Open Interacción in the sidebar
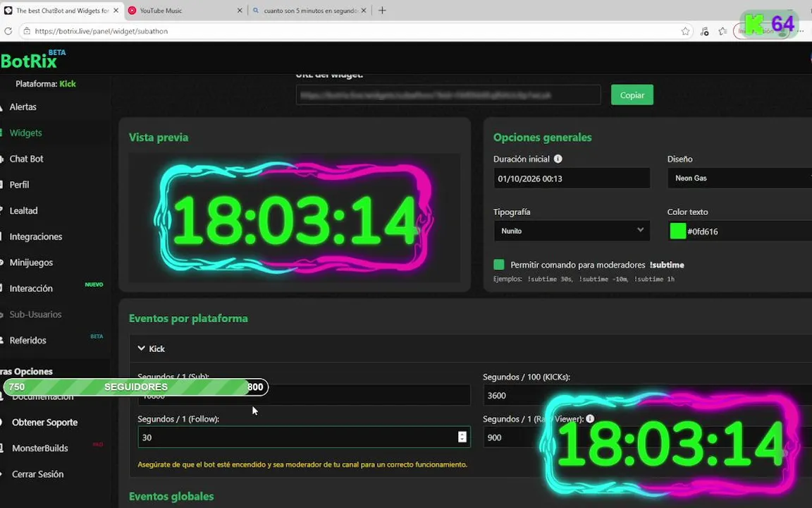Image resolution: width=812 pixels, height=508 pixels. pyautogui.click(x=31, y=288)
